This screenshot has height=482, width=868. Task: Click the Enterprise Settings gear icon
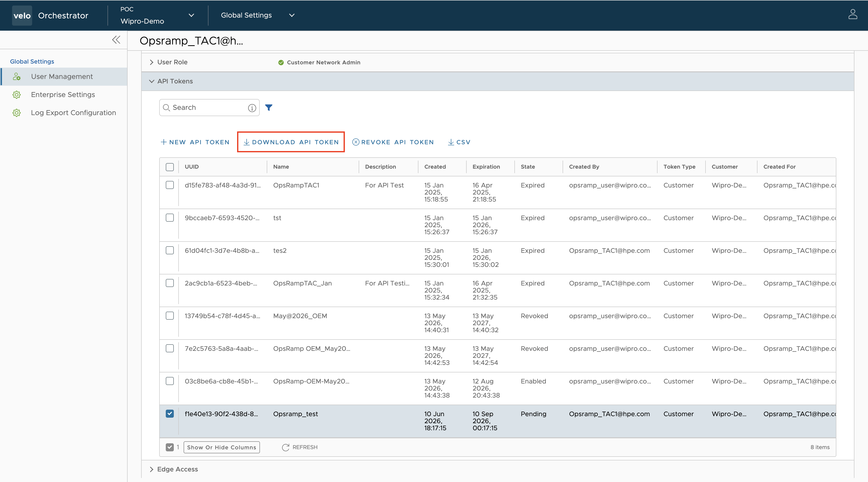tap(17, 95)
